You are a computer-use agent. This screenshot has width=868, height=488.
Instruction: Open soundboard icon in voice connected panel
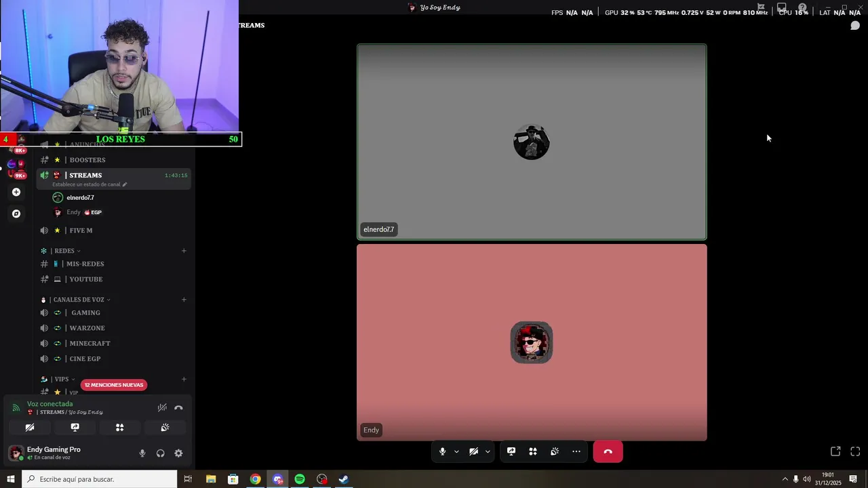(x=165, y=428)
